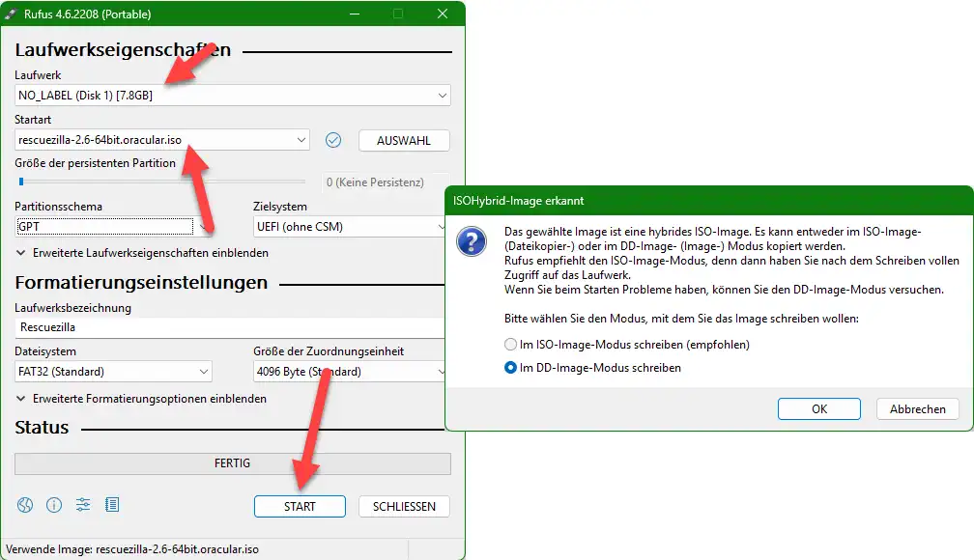The image size is (974, 560).
Task: Click the 'Status' heading
Action: (x=42, y=428)
